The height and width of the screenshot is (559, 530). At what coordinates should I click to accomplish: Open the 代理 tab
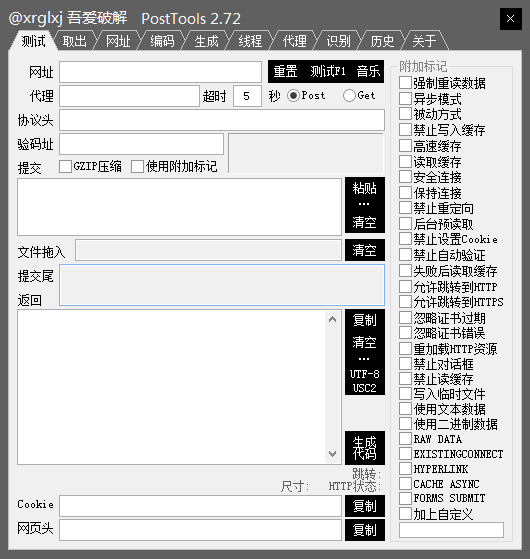(x=294, y=41)
